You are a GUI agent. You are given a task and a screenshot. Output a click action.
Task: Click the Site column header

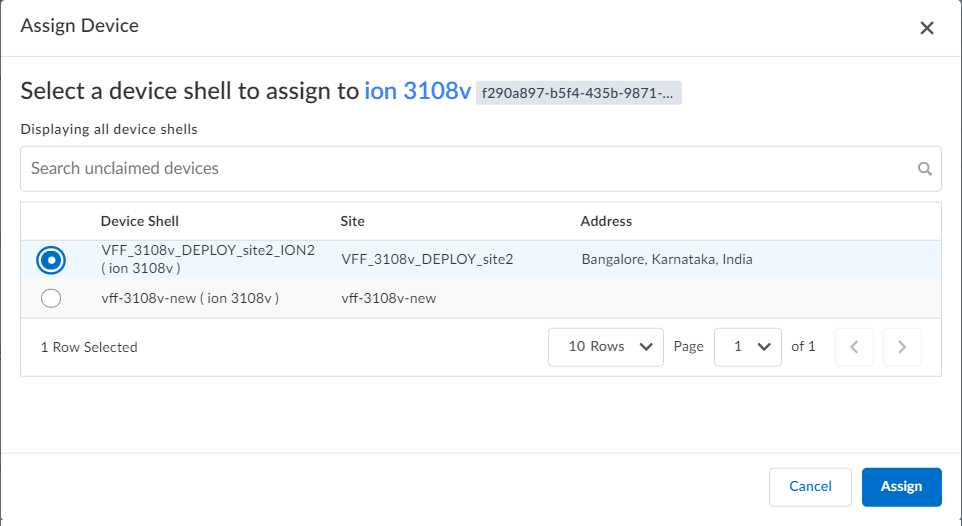tap(353, 221)
